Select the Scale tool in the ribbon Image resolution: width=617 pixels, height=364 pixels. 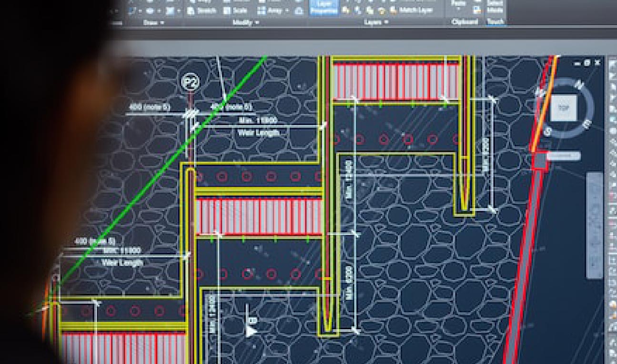pyautogui.click(x=236, y=10)
